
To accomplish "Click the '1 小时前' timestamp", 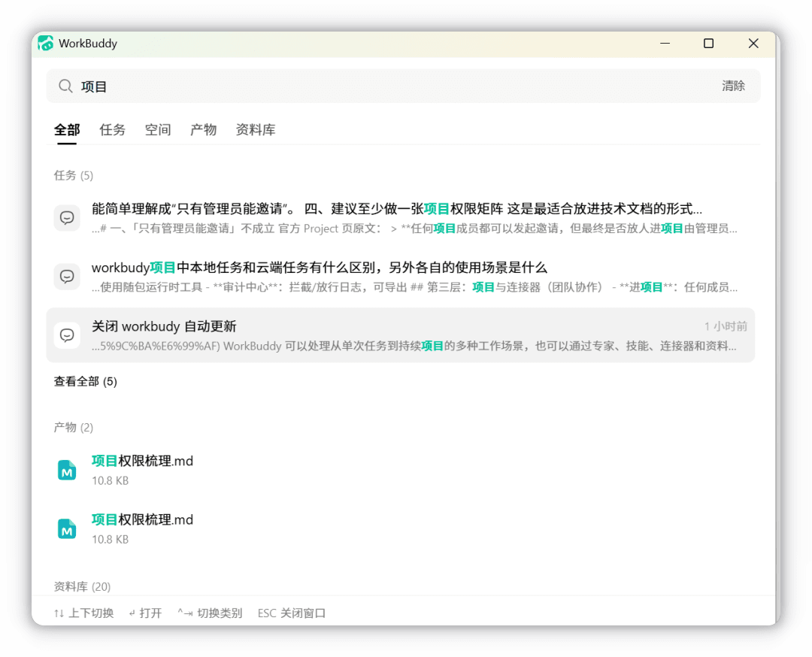I will (x=726, y=326).
